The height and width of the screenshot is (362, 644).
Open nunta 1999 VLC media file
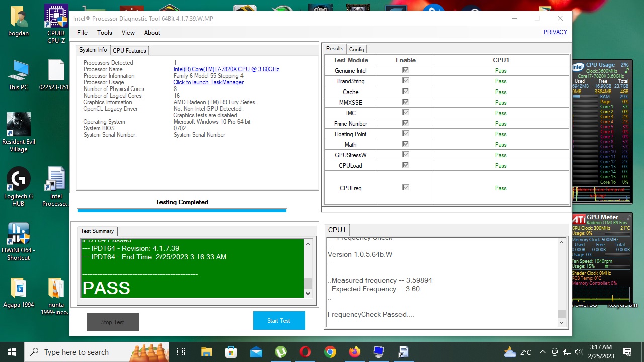tap(56, 297)
